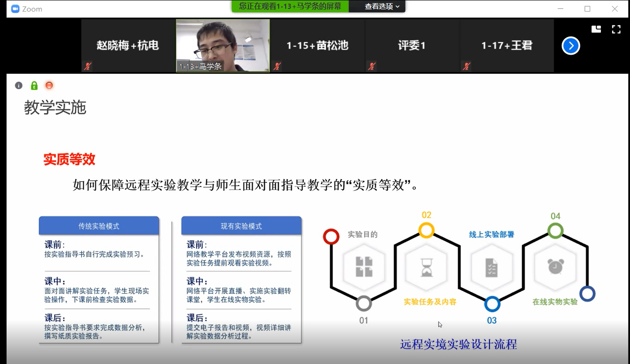The width and height of the screenshot is (630, 364).
Task: Open the meeting information icon
Action: [18, 85]
